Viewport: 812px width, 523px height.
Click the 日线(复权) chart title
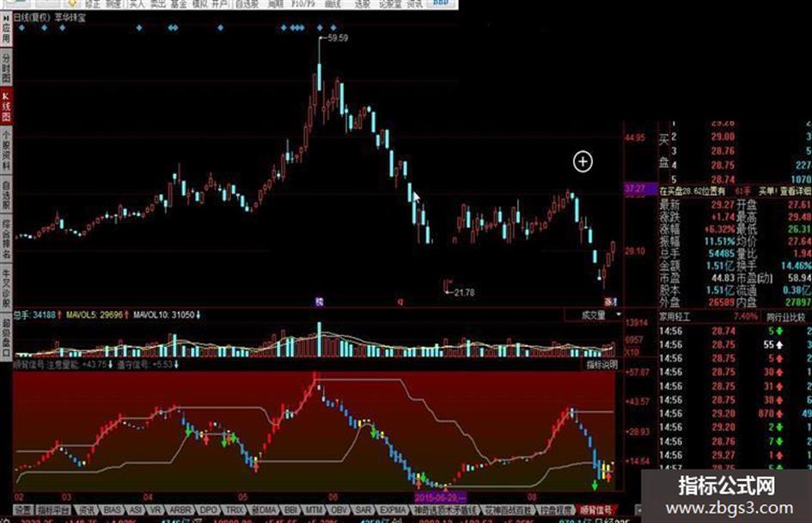coord(32,17)
